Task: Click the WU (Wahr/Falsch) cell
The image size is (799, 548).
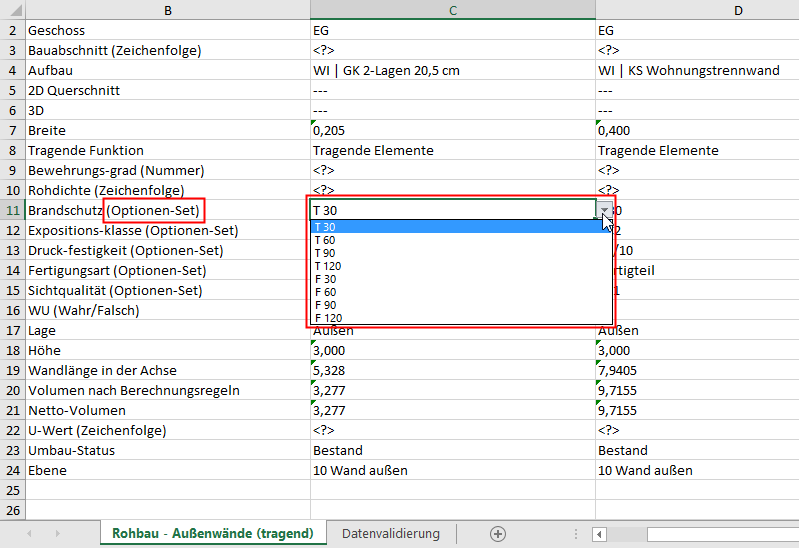Action: [x=168, y=310]
